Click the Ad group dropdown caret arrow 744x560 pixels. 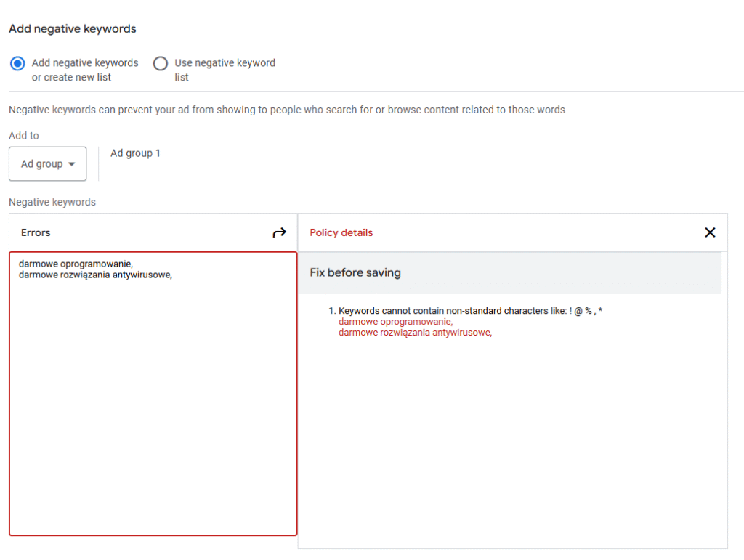[71, 164]
